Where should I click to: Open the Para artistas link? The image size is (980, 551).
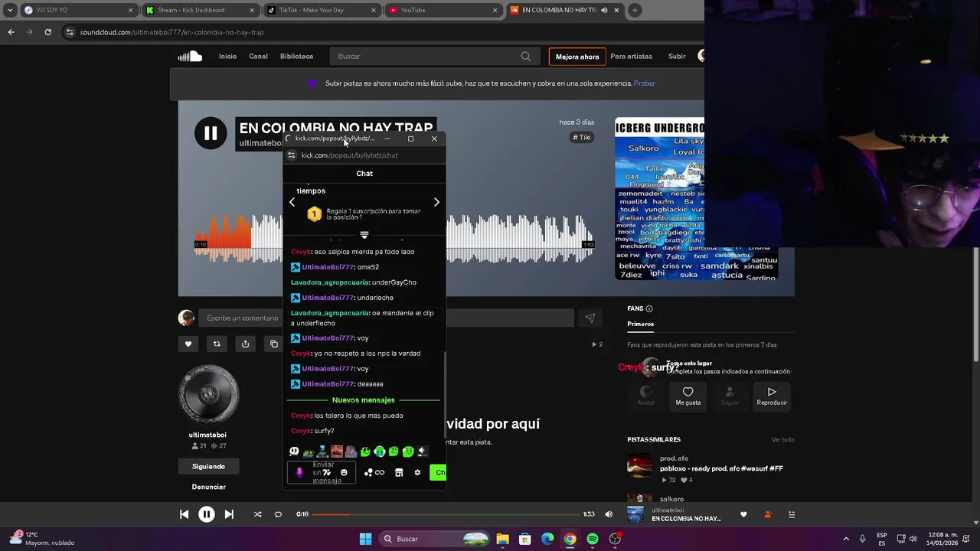click(x=631, y=57)
